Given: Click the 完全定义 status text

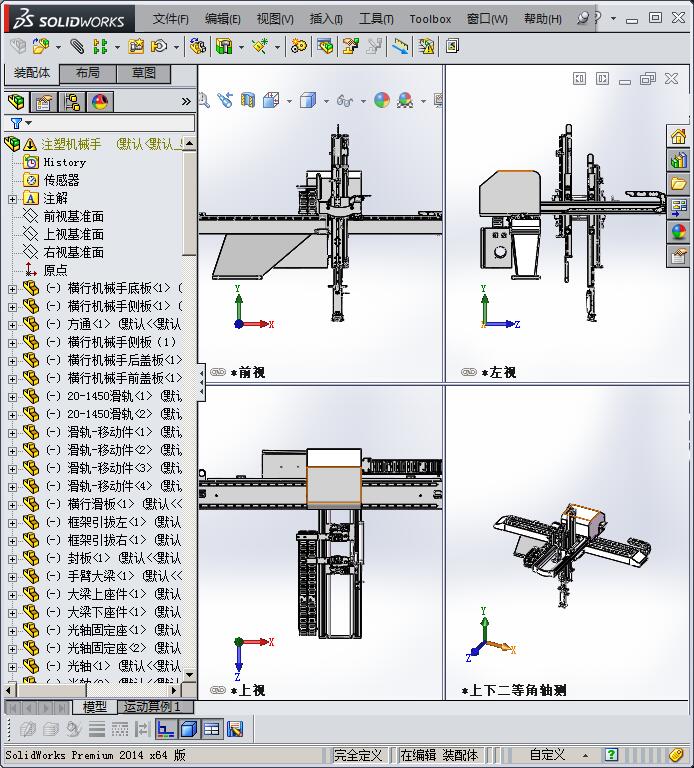Looking at the screenshot, I should 358,755.
